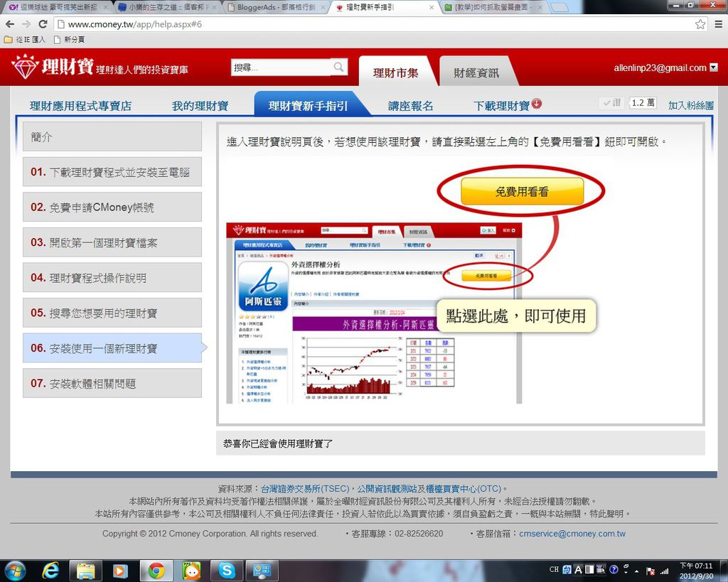The image size is (728, 582).
Task: Click the red download icon beside 下載理財寶
Action: click(537, 104)
